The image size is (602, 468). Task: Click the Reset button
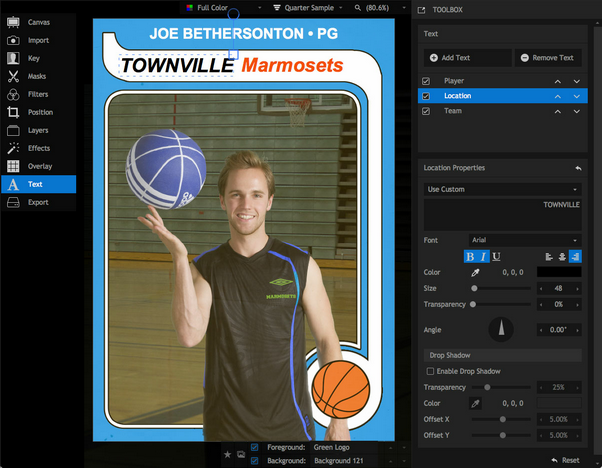[566, 460]
